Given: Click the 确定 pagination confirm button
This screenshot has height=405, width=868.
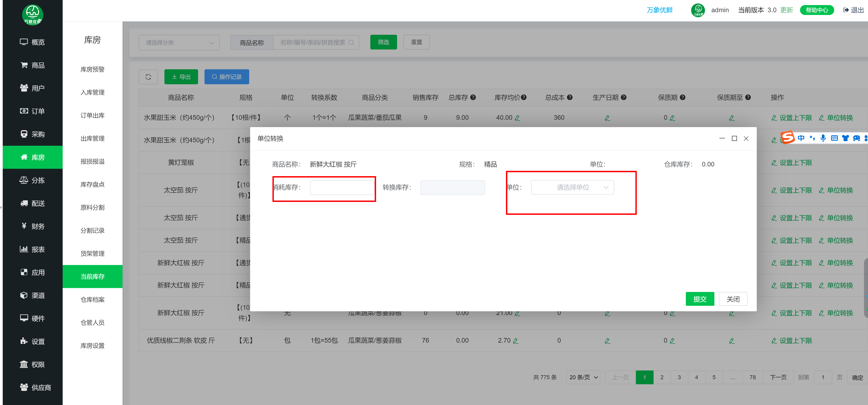Looking at the screenshot, I should (x=857, y=378).
